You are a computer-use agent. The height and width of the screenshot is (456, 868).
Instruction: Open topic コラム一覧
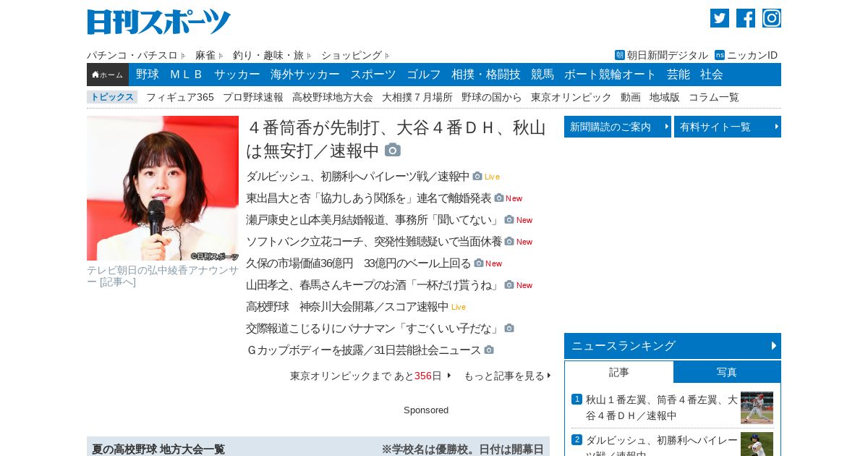pyautogui.click(x=714, y=97)
